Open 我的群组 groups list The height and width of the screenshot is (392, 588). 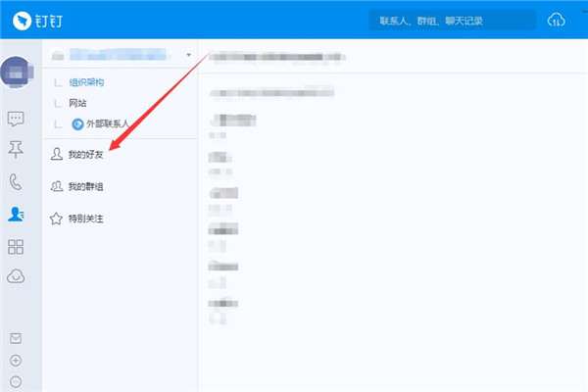(x=85, y=186)
